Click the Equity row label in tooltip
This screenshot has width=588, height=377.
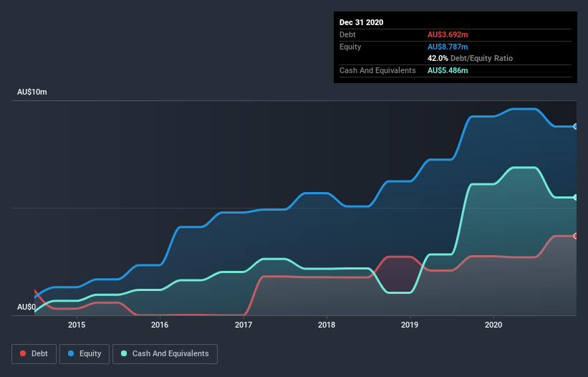(x=350, y=47)
